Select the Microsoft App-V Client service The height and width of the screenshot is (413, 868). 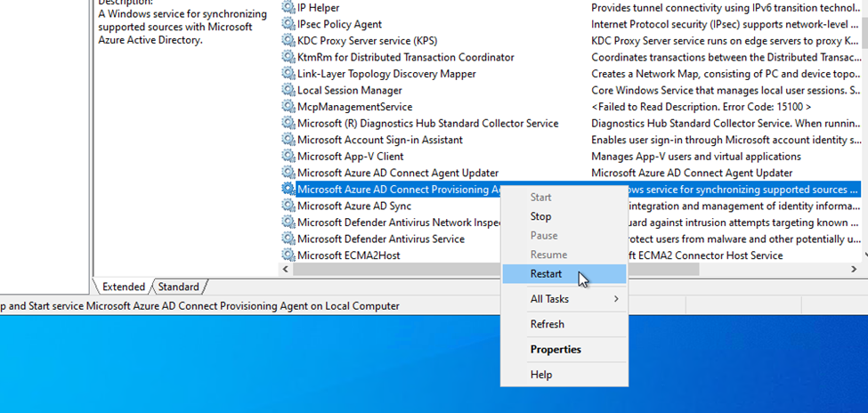(351, 156)
